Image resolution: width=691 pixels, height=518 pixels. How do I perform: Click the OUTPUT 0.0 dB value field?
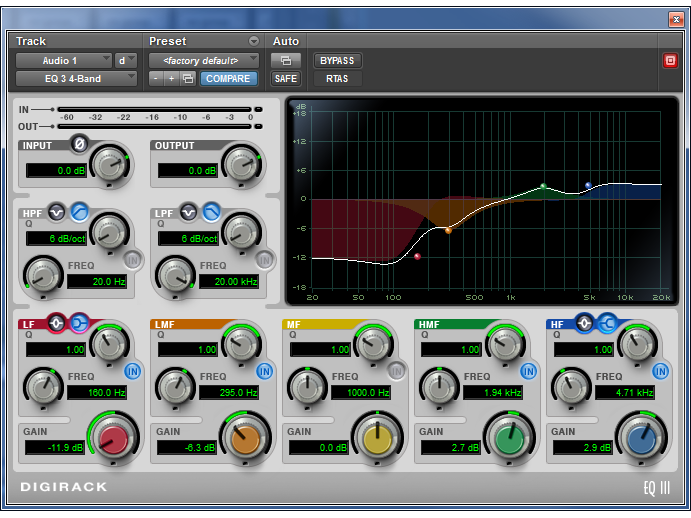188,171
